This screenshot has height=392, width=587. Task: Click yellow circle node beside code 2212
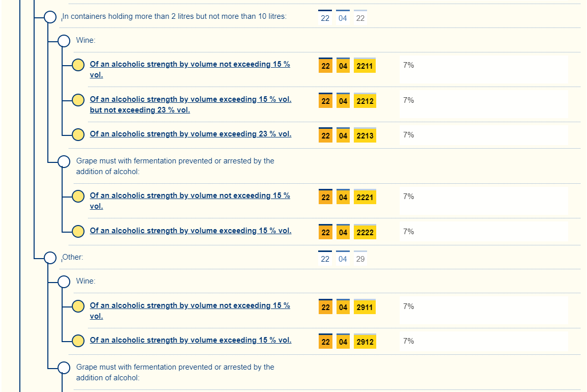(78, 100)
